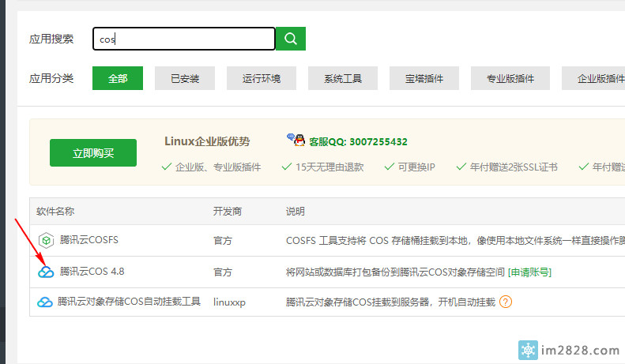
Task: Open the 申请账号 link
Action: click(529, 272)
